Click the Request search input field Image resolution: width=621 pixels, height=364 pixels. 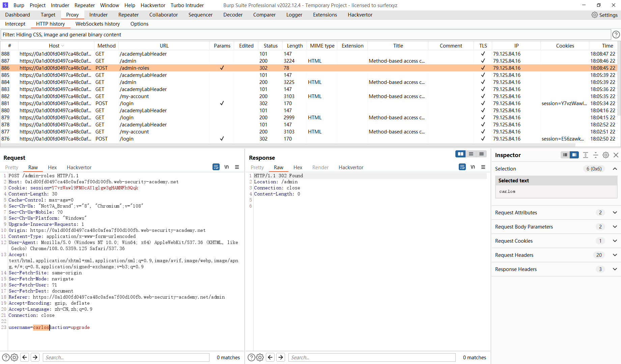[126, 358]
